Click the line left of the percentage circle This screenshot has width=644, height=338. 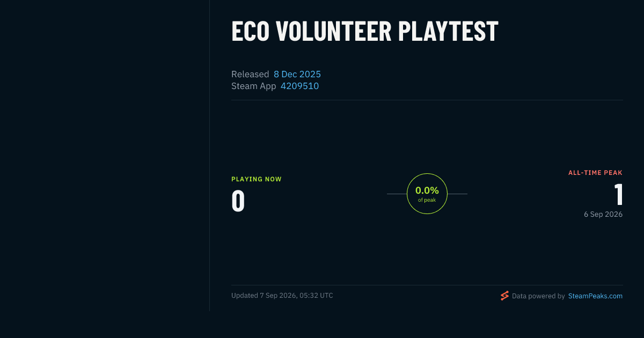[x=397, y=194]
